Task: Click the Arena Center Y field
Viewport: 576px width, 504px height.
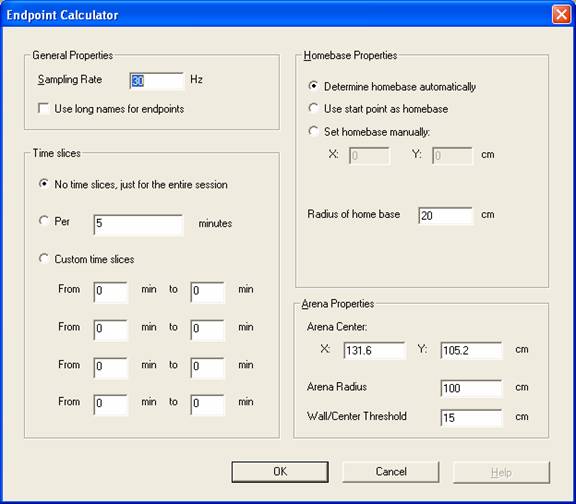Action: click(471, 350)
